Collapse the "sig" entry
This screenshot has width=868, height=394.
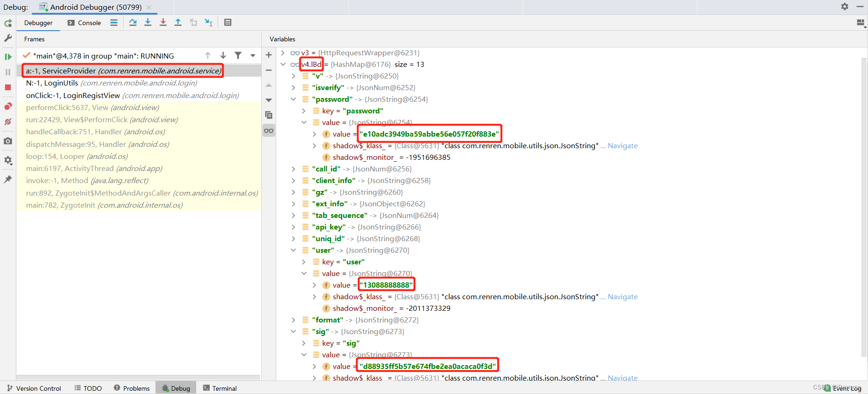tap(293, 331)
